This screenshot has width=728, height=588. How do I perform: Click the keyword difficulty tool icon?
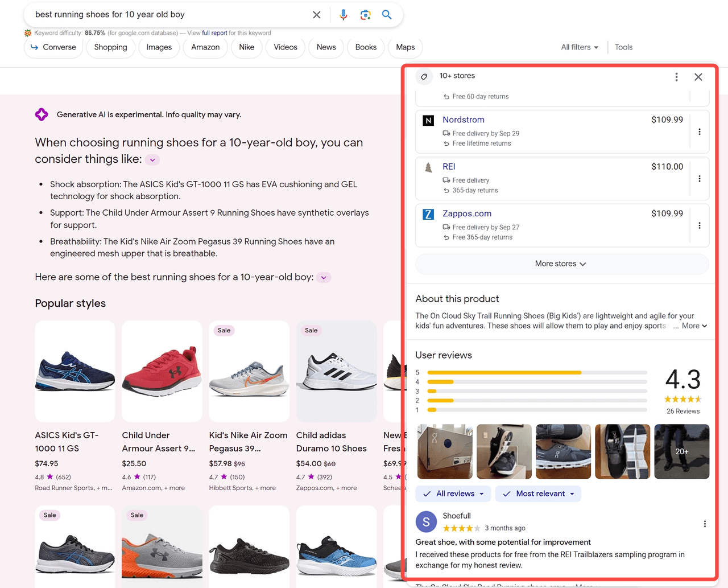(28, 33)
